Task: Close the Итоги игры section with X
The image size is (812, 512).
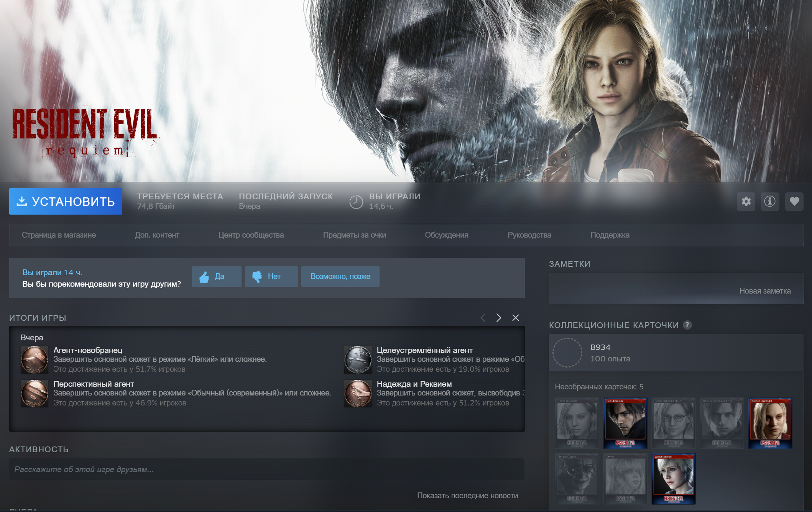Action: [x=515, y=318]
